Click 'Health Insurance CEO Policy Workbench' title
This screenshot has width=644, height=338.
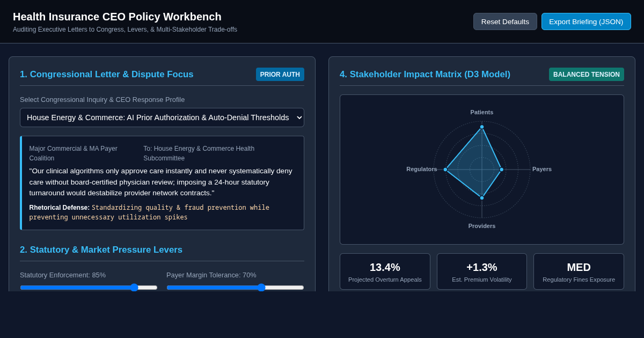point(117,17)
